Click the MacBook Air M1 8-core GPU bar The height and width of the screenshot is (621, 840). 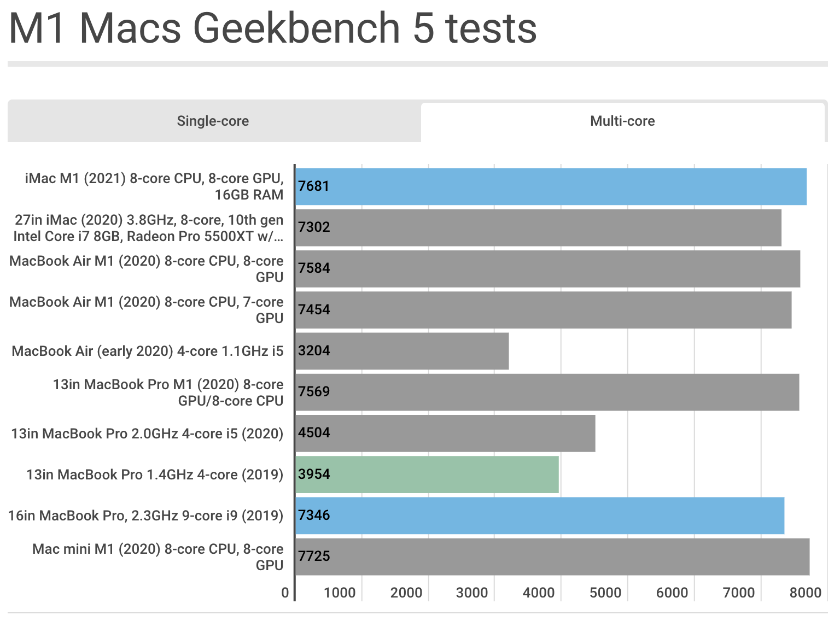(547, 268)
